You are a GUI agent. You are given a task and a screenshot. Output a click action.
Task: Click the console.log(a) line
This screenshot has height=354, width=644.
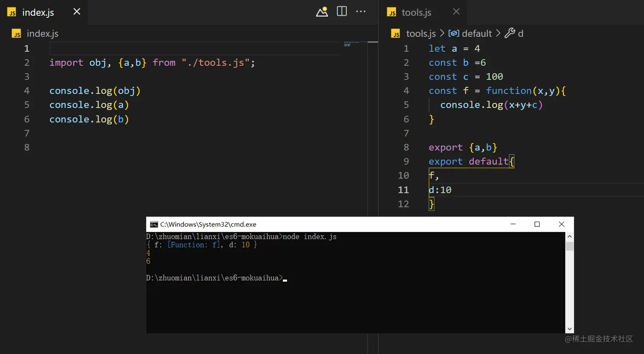[89, 105]
